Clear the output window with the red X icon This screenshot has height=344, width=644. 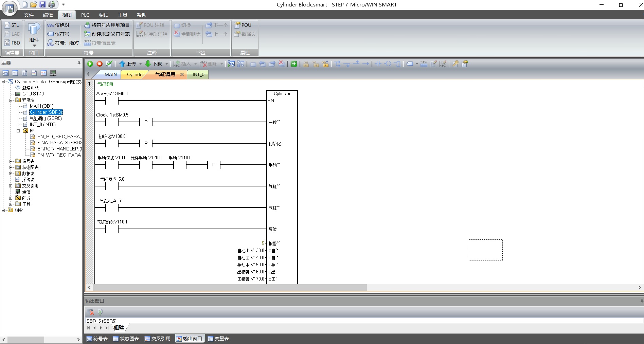tap(91, 312)
